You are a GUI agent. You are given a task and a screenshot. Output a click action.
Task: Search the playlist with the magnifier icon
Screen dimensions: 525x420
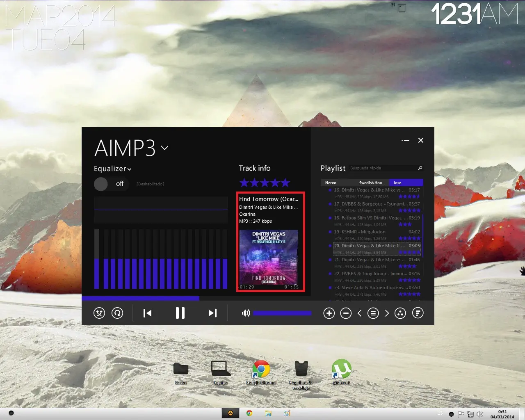(x=420, y=168)
